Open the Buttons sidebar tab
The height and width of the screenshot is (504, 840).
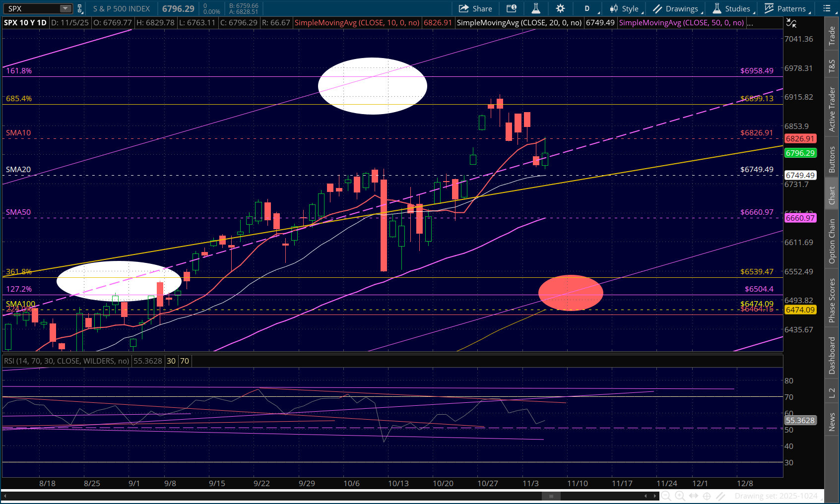click(832, 160)
